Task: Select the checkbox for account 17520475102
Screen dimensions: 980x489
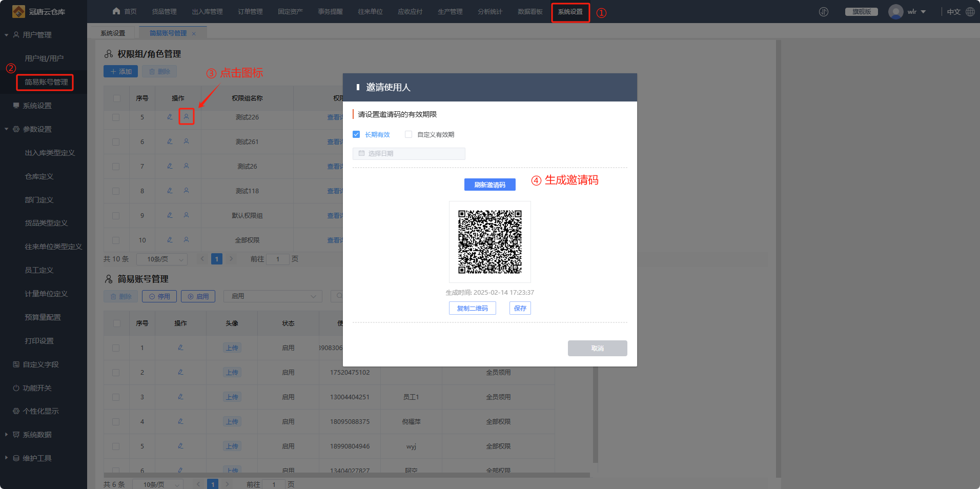Action: coord(116,373)
